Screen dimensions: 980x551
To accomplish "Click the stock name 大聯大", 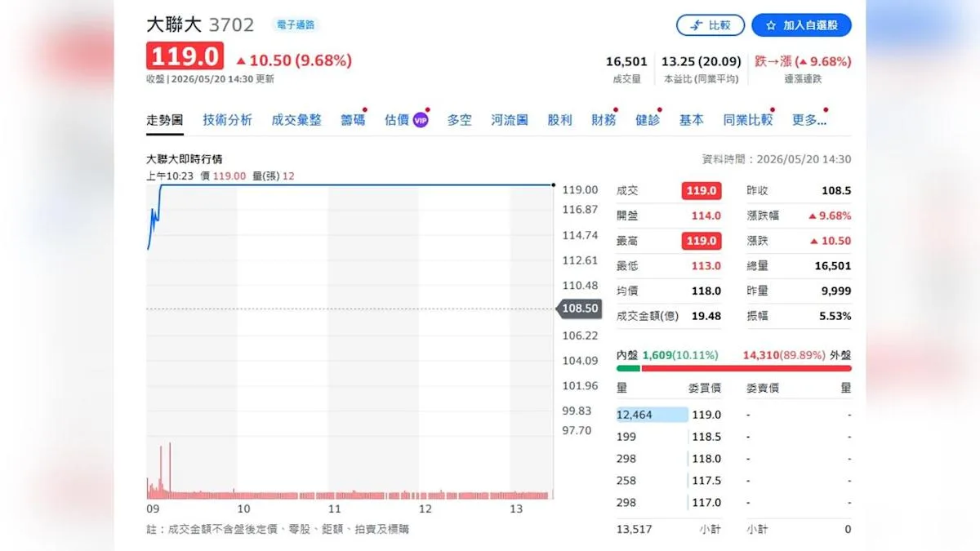I will pyautogui.click(x=174, y=24).
